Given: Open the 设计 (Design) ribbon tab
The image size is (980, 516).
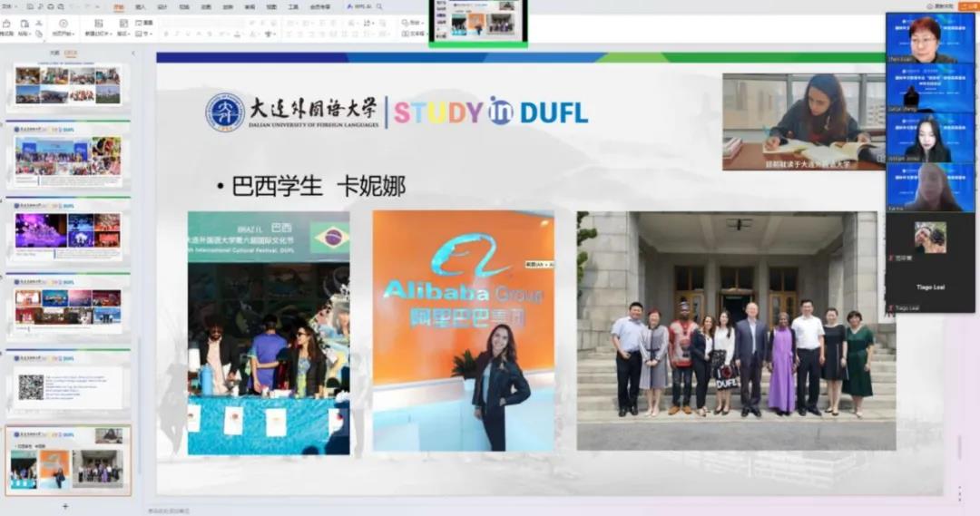Looking at the screenshot, I should click(x=162, y=7).
